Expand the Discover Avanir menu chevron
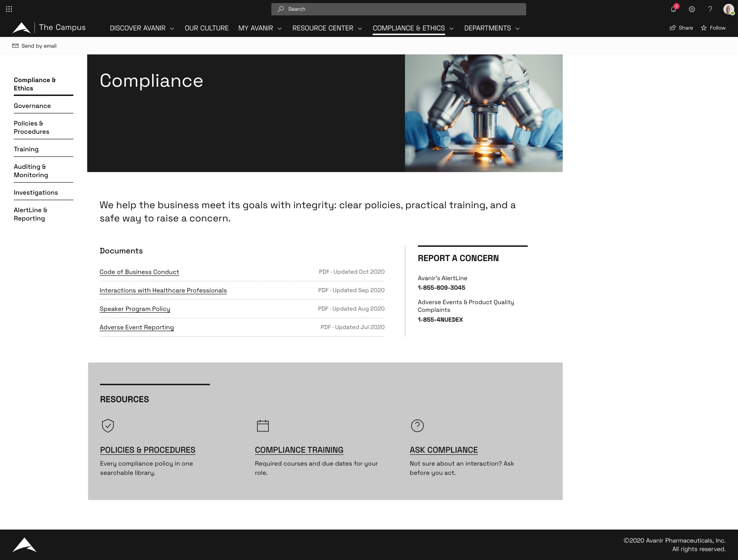Image resolution: width=738 pixels, height=560 pixels. pos(172,29)
